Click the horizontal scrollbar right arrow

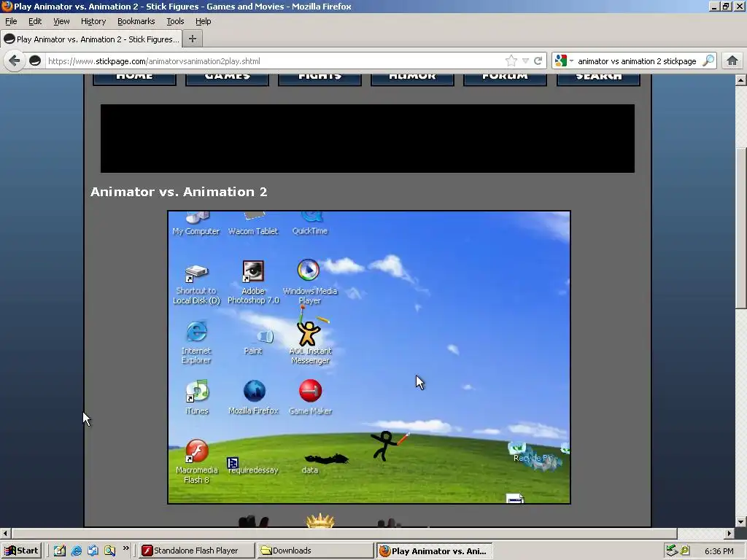pyautogui.click(x=729, y=533)
